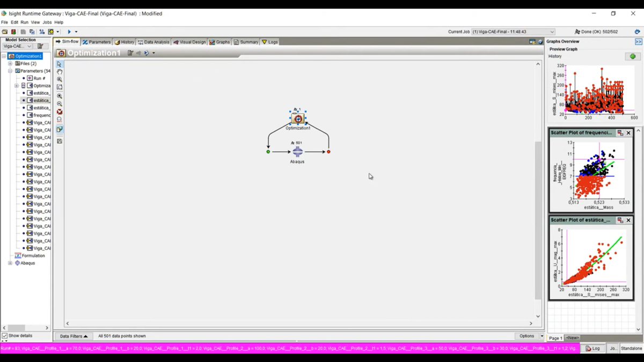Select the hand pan tool
The height and width of the screenshot is (362, 644).
(60, 72)
